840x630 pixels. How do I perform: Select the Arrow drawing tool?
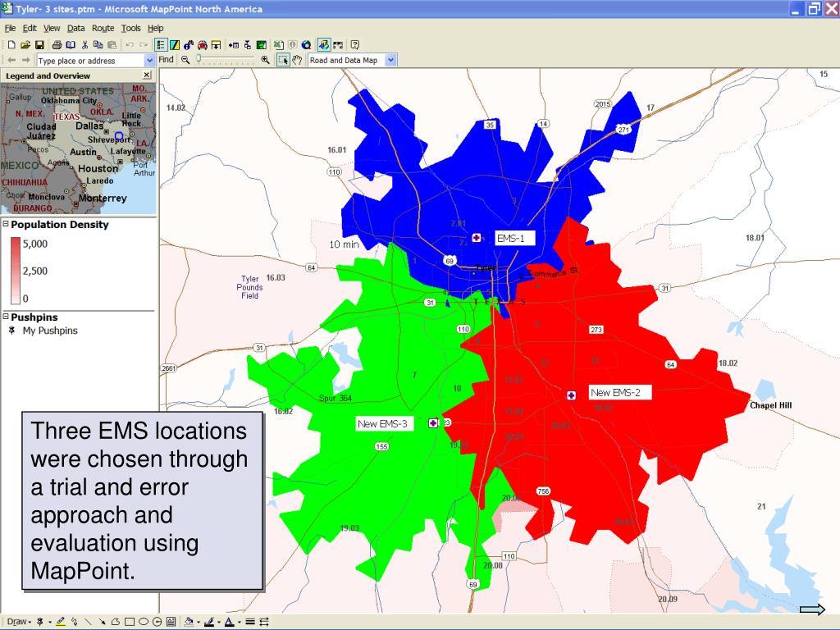coord(103,622)
